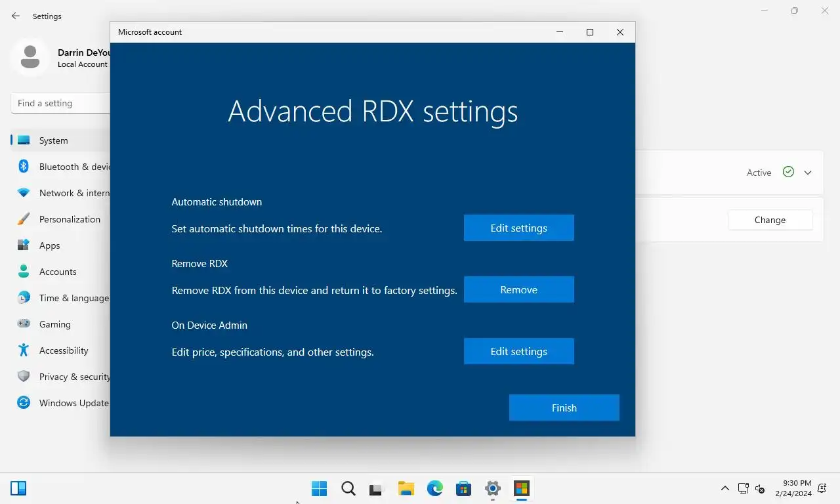Select the 'Active' status text
Screen dimensions: 840x504
point(759,173)
